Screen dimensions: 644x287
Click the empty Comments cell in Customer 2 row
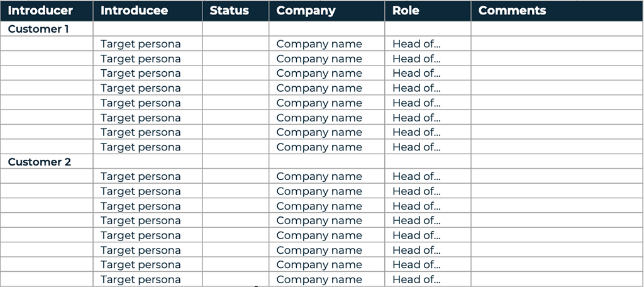pyautogui.click(x=557, y=162)
